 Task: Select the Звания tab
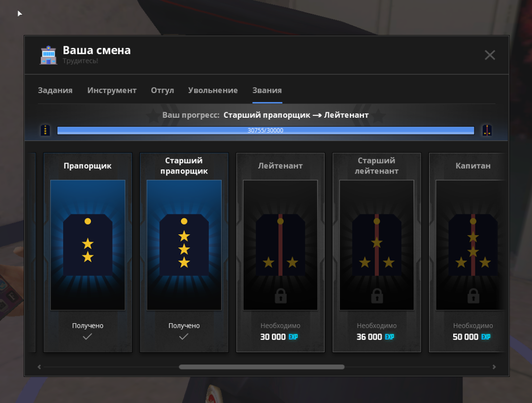(x=267, y=91)
